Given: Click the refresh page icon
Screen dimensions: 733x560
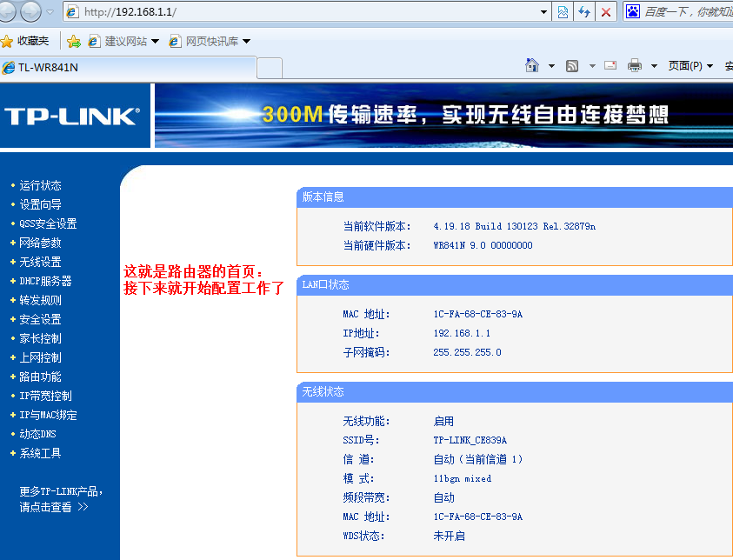Looking at the screenshot, I should point(584,12).
